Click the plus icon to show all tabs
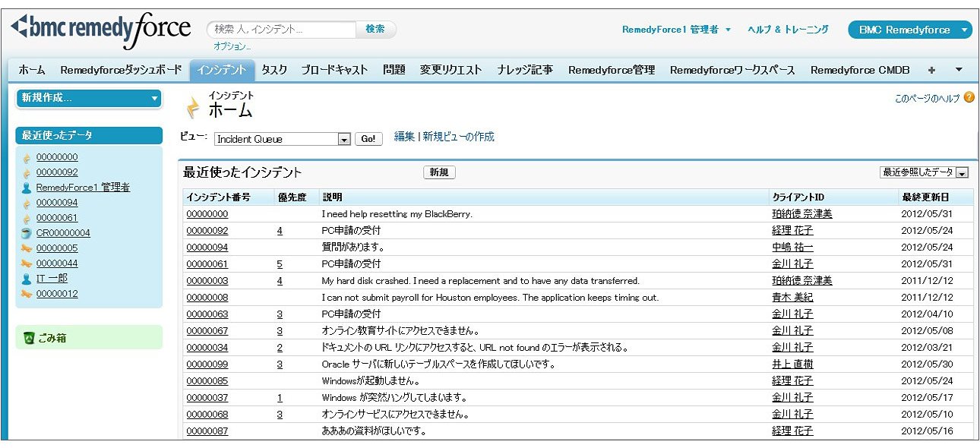This screenshot has width=980, height=448. [x=931, y=70]
